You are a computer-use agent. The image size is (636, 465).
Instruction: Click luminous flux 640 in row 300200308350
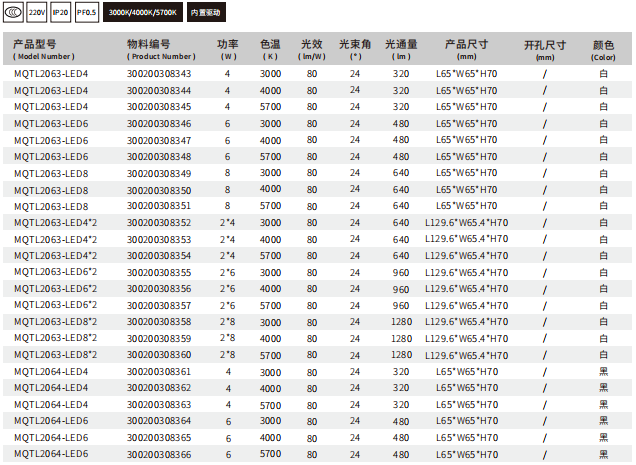(x=401, y=189)
